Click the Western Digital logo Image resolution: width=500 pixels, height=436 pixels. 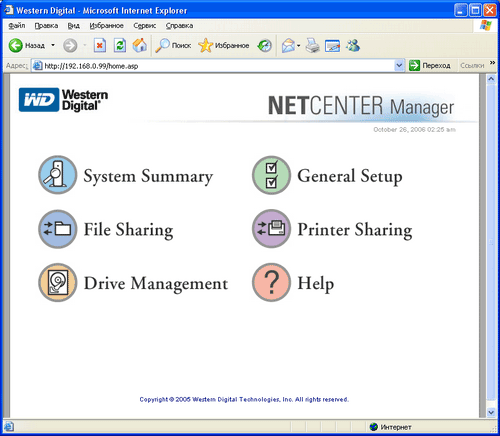pyautogui.click(x=63, y=100)
